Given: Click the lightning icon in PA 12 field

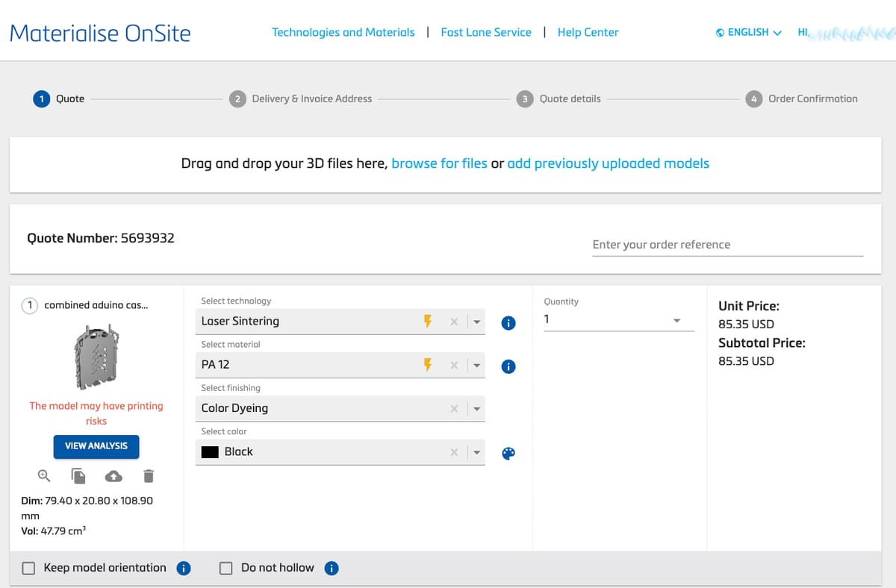Looking at the screenshot, I should tap(428, 365).
